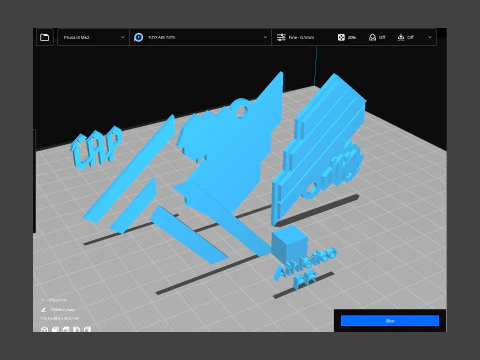
Task: Select the 20% infill value
Action: pyautogui.click(x=352, y=37)
